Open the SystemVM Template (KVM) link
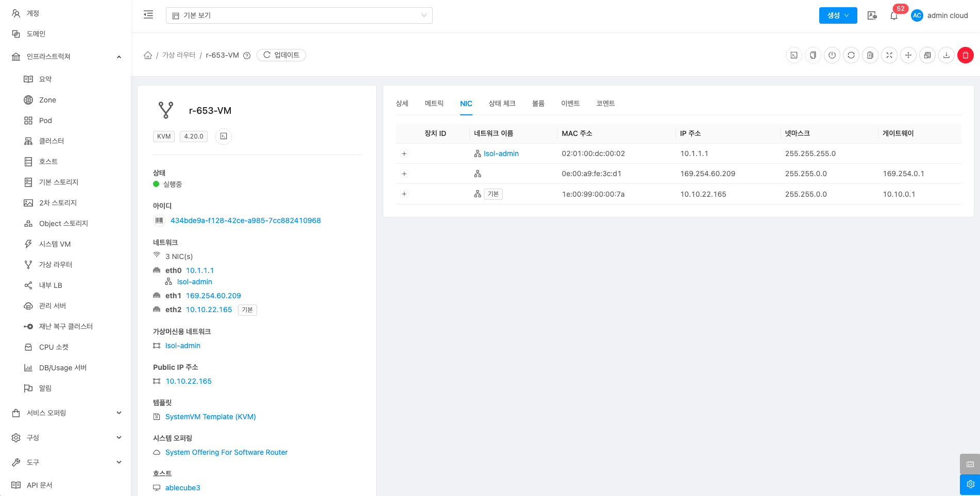Screen dimensions: 980x496 point(210,417)
